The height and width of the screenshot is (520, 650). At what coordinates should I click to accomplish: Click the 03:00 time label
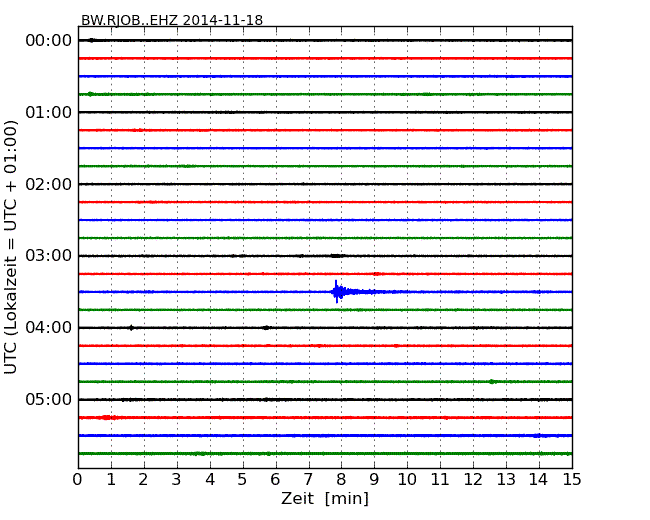[49, 256]
